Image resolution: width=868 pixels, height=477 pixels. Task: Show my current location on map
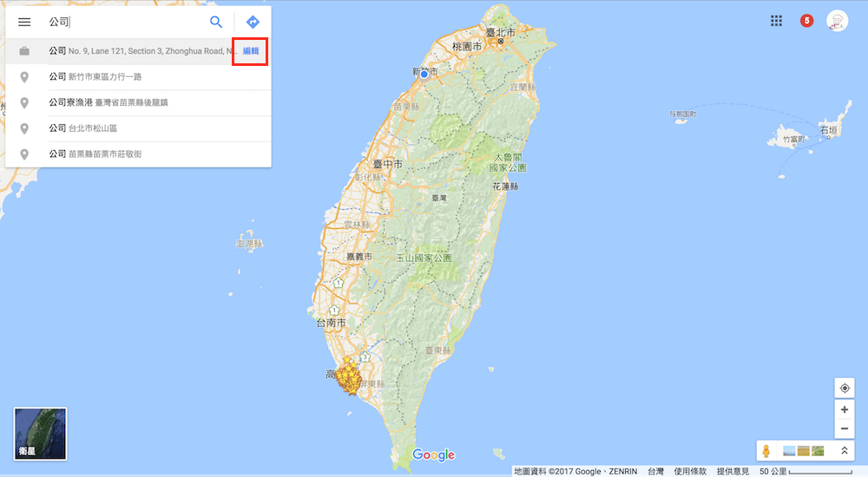tap(845, 389)
